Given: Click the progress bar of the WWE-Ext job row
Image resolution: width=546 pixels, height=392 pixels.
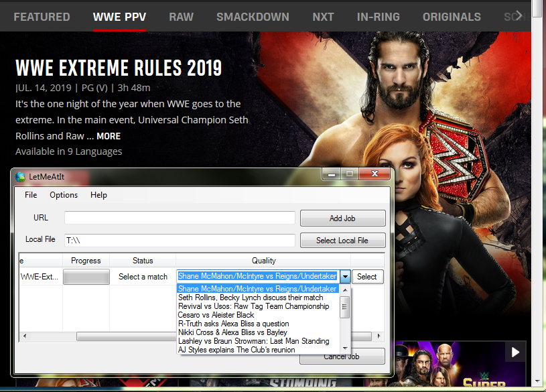Looking at the screenshot, I should (x=86, y=275).
